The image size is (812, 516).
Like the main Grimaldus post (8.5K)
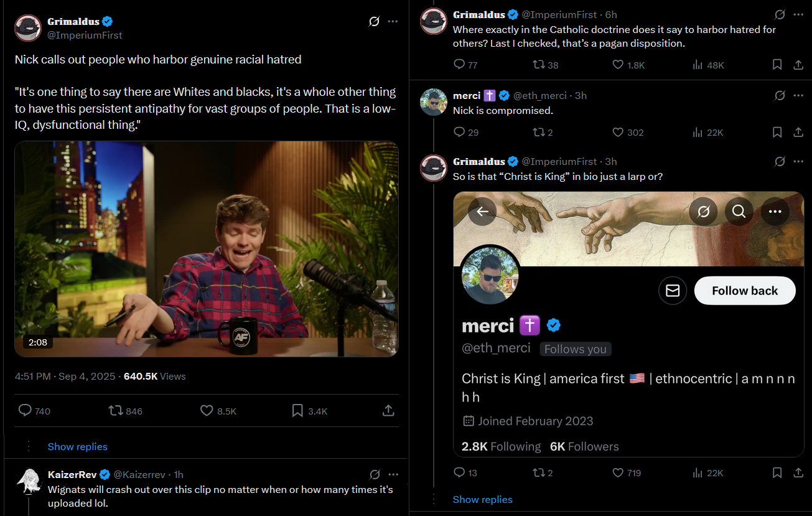(x=207, y=411)
